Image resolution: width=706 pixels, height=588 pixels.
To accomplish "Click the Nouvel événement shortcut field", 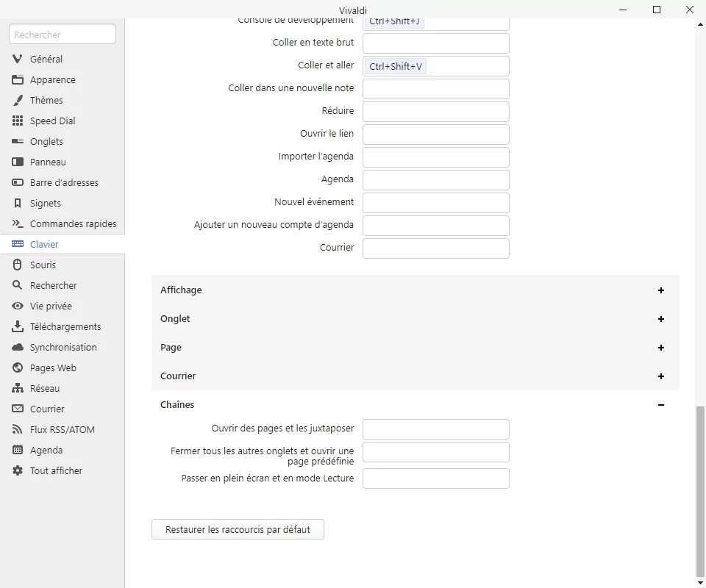I will pos(436,203).
